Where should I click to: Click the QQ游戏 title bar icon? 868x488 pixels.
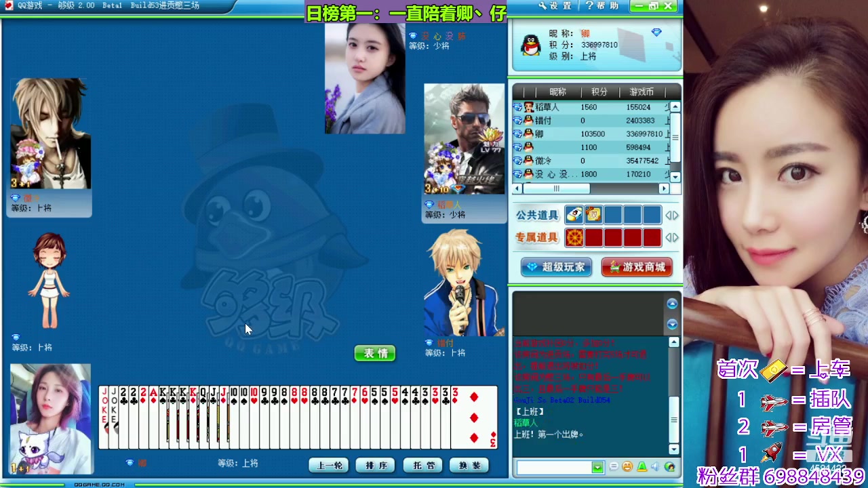pos(9,5)
